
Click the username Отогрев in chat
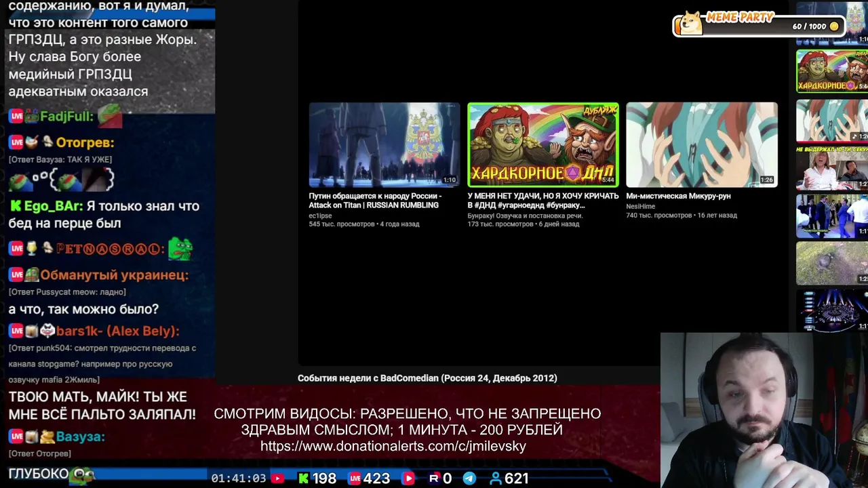(85, 142)
